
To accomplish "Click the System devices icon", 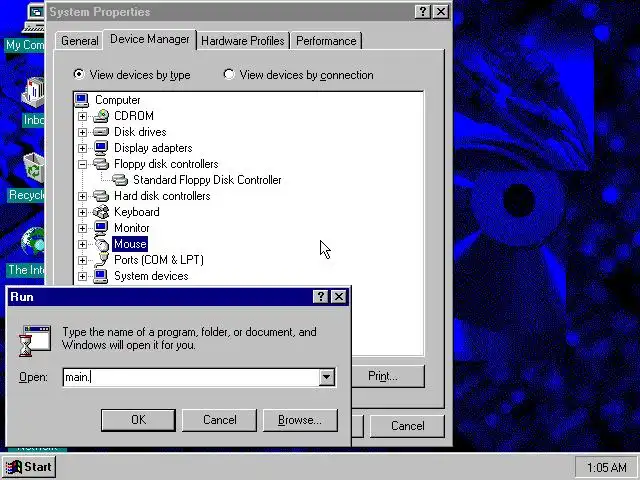I will pos(101,276).
